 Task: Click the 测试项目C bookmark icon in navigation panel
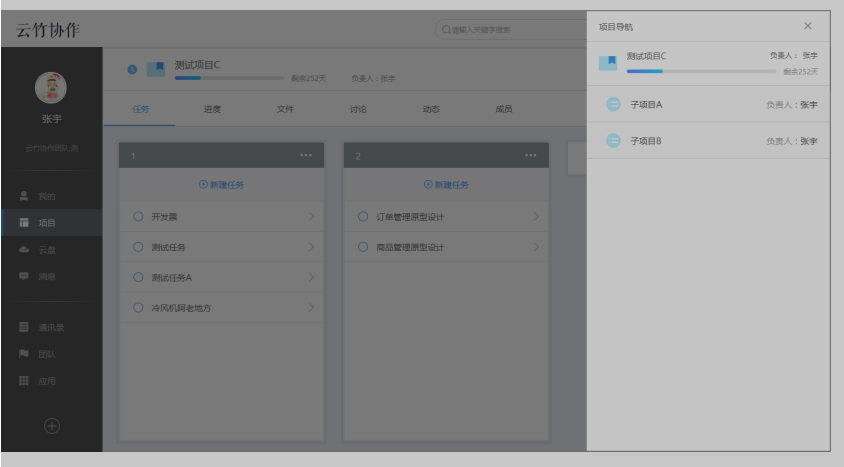(607, 63)
